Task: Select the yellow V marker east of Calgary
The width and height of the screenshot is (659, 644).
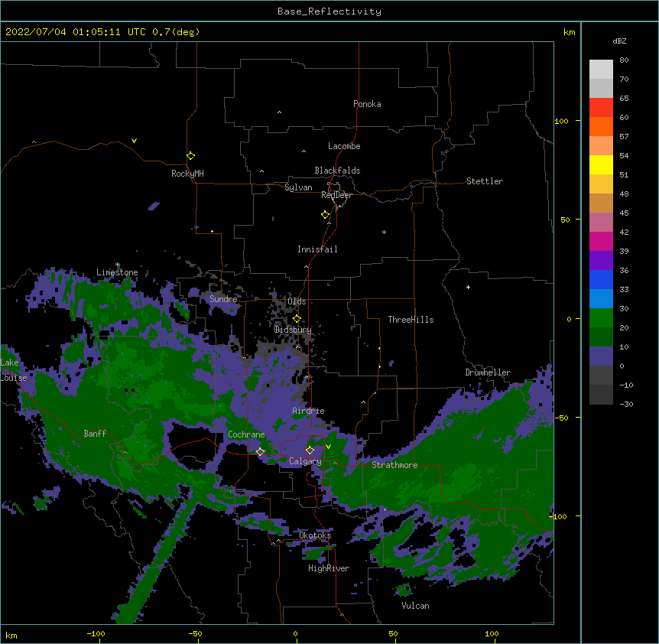Action: pos(328,447)
